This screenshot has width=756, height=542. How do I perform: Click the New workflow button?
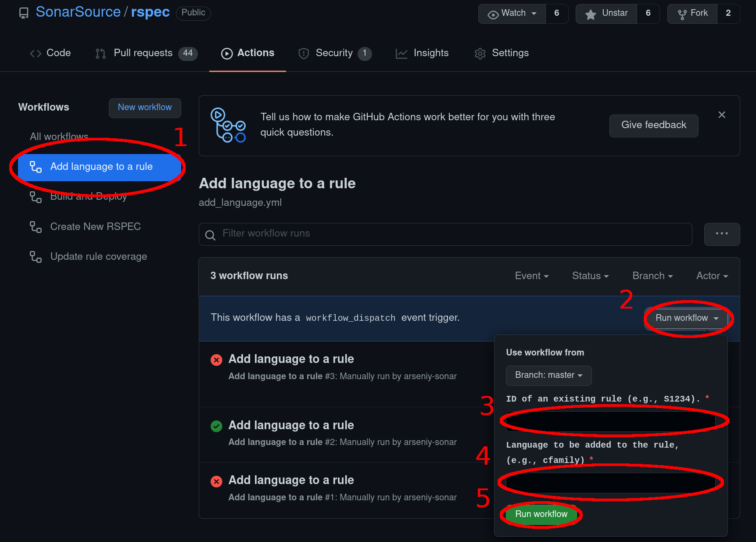tap(145, 108)
